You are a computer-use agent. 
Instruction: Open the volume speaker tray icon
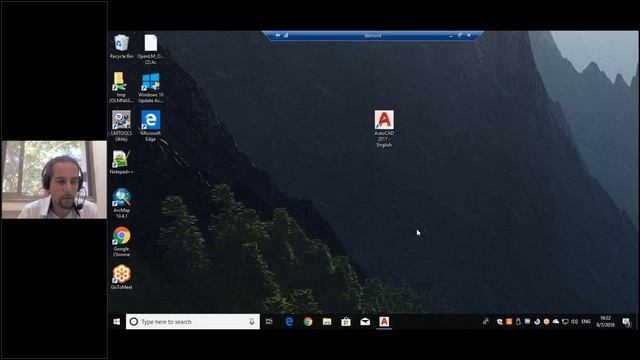(x=575, y=322)
